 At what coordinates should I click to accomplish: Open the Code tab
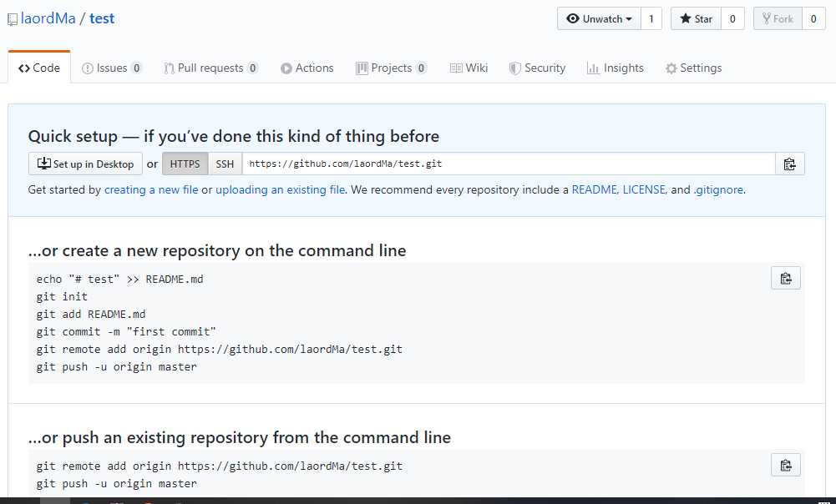click(x=39, y=68)
